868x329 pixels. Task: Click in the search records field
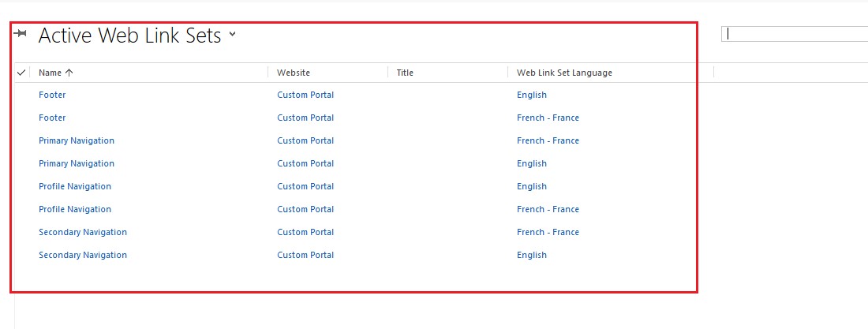pos(795,35)
